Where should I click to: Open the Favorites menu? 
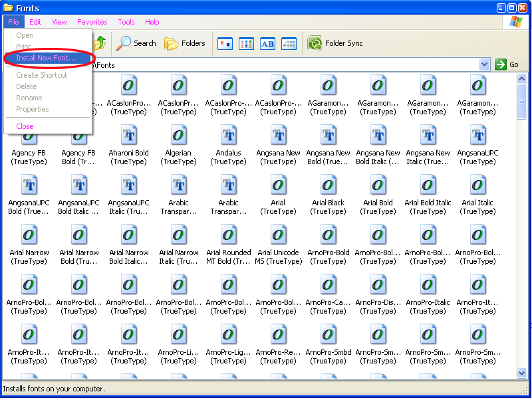tap(92, 22)
